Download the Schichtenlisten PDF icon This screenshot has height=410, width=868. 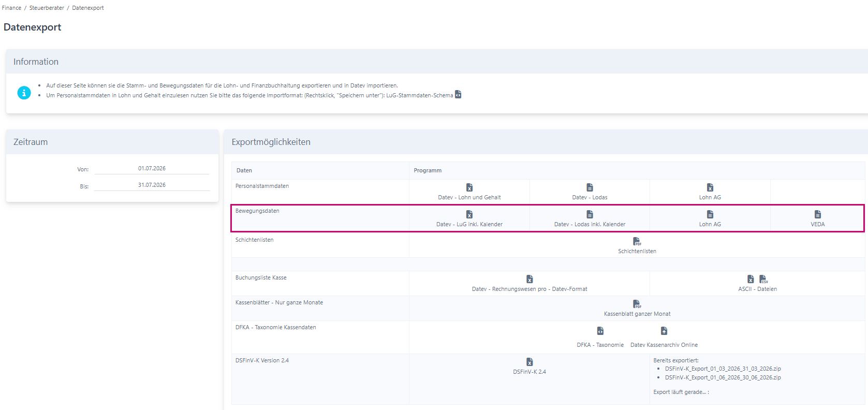tap(637, 241)
